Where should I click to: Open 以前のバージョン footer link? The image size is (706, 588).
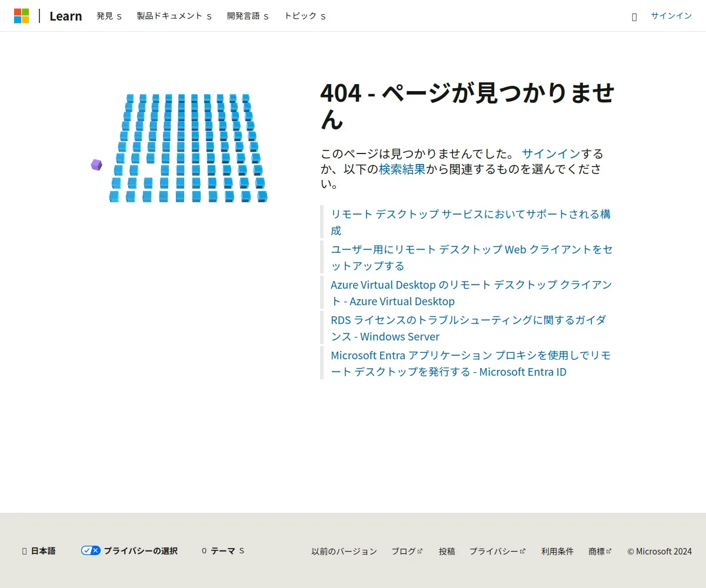[344, 551]
